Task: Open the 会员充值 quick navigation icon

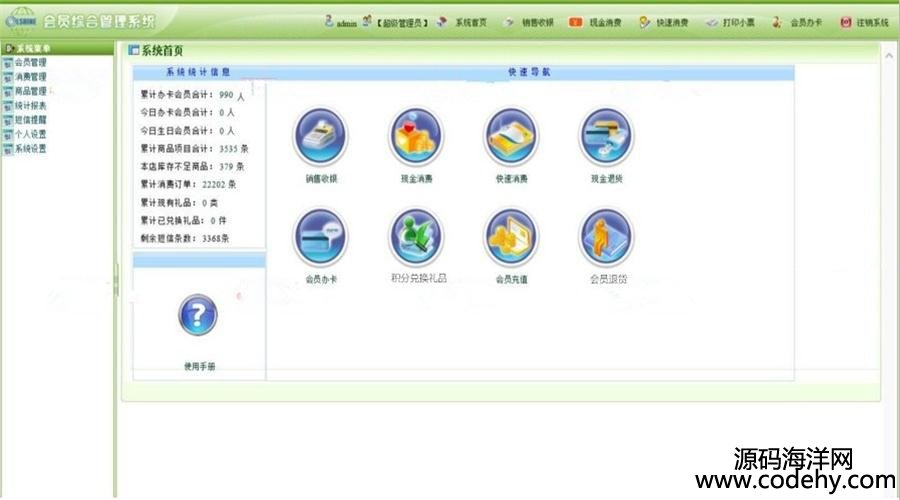Action: coord(511,237)
